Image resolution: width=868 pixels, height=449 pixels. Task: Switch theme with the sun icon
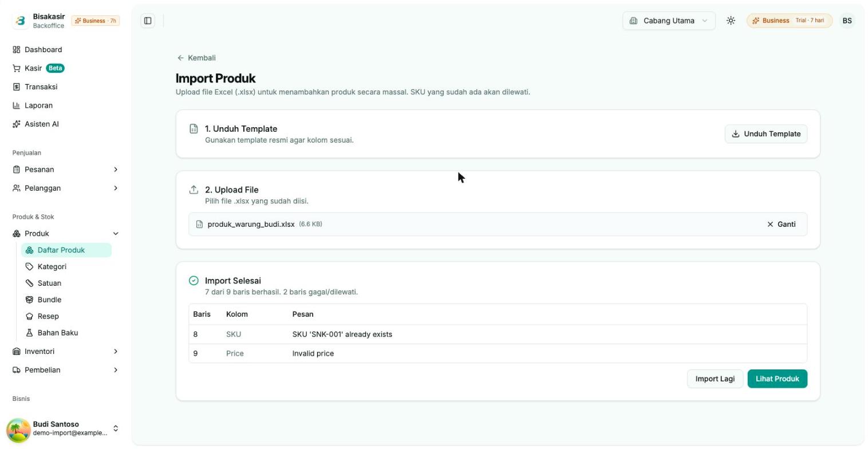731,21
